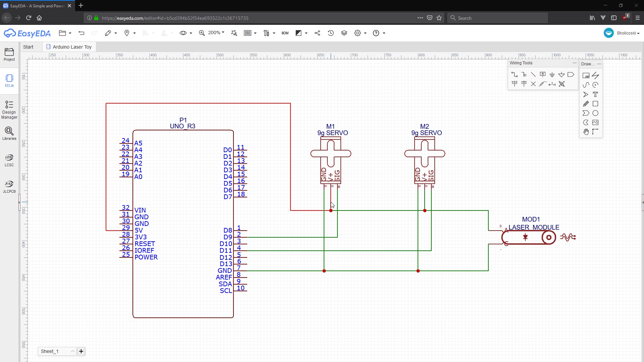Click the Zoom In magnifier icon
Image resolution: width=644 pixels, height=362 pixels.
point(202,33)
